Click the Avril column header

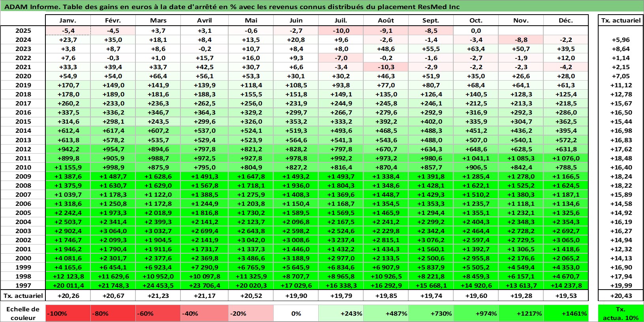click(205, 20)
